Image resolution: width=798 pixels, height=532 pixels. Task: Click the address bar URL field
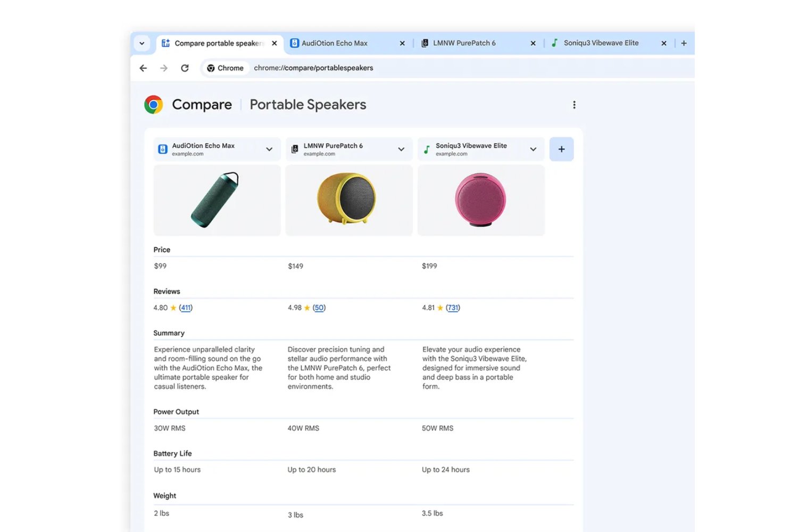click(x=313, y=68)
